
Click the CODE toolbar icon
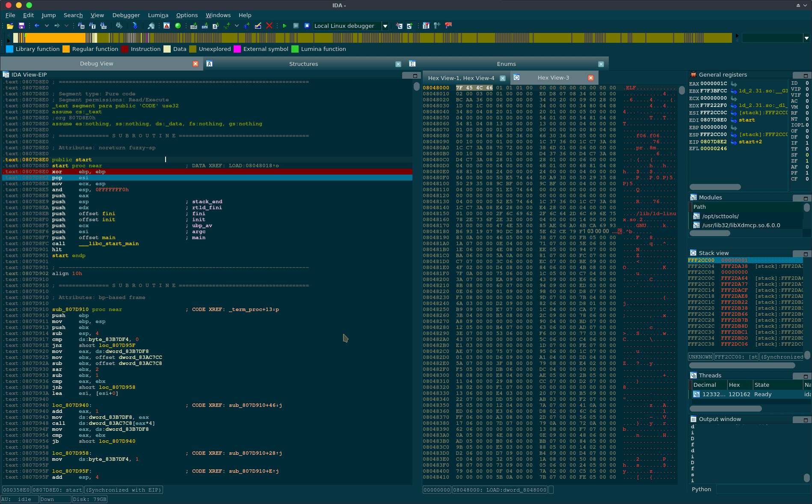coord(194,26)
